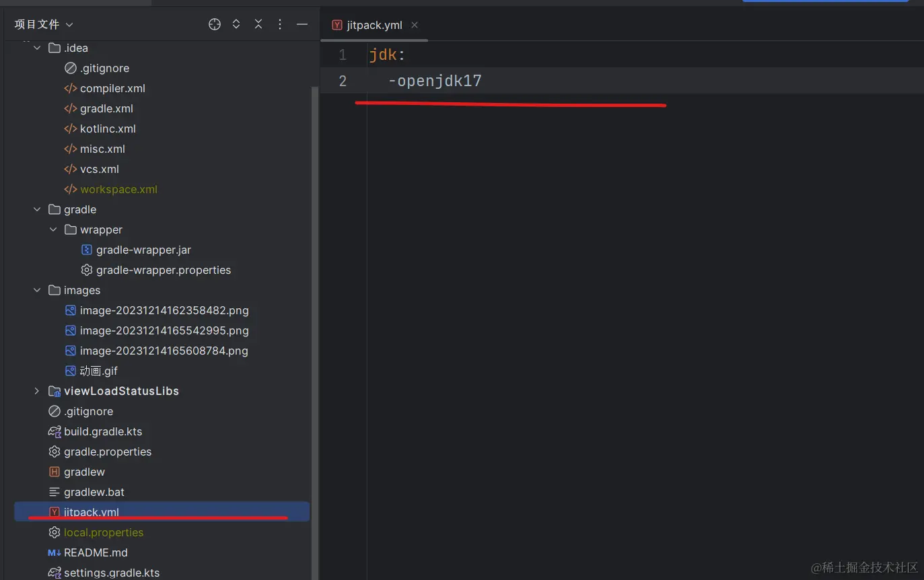Select gradle-wrapper.jar in the tree

[x=143, y=250]
